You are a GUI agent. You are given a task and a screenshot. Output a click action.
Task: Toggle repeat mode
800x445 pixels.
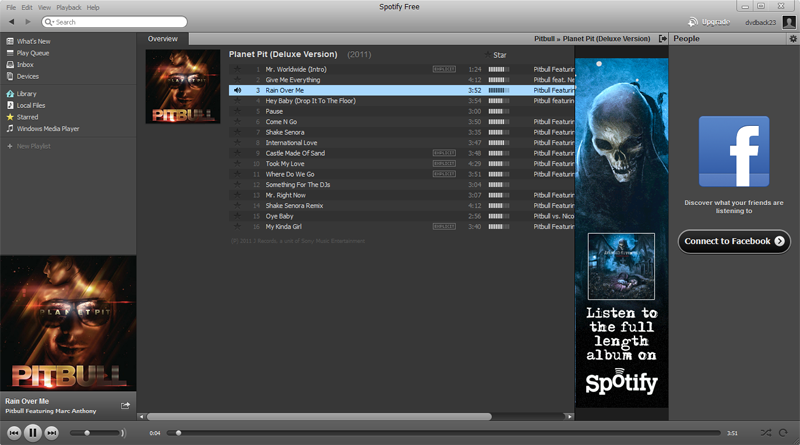point(783,433)
